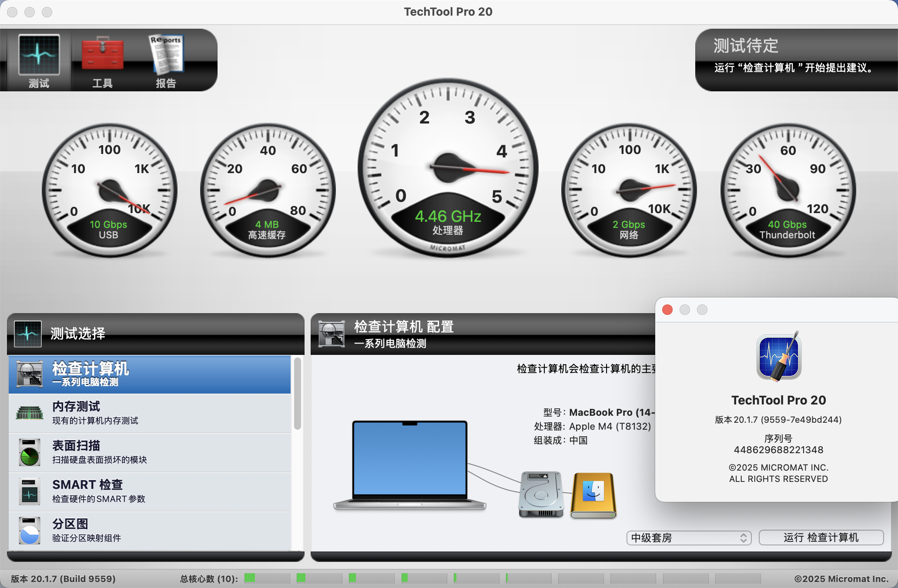Click the second CPU core load bar
This screenshot has height=588, width=898.
tap(319, 578)
